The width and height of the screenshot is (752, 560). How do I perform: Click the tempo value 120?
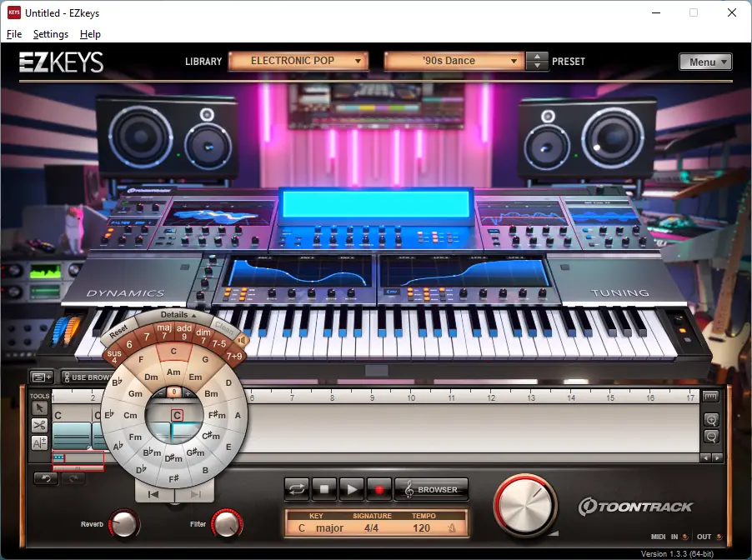coord(422,527)
